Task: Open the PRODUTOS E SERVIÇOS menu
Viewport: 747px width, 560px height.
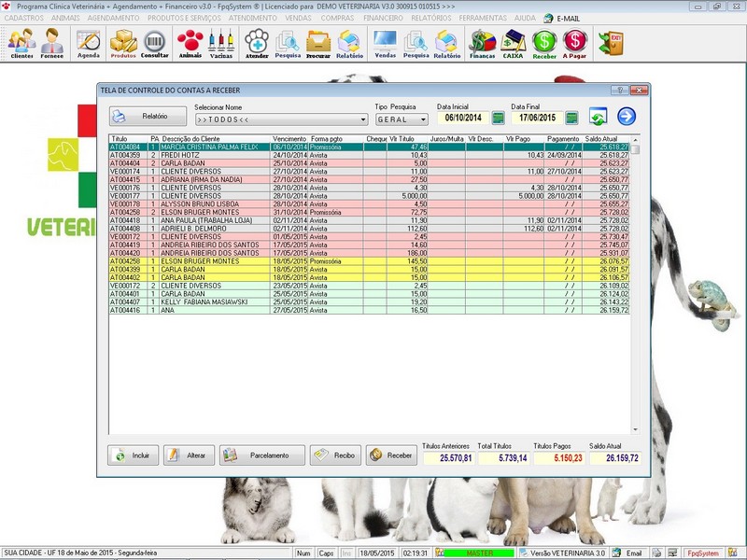Action: [x=184, y=18]
